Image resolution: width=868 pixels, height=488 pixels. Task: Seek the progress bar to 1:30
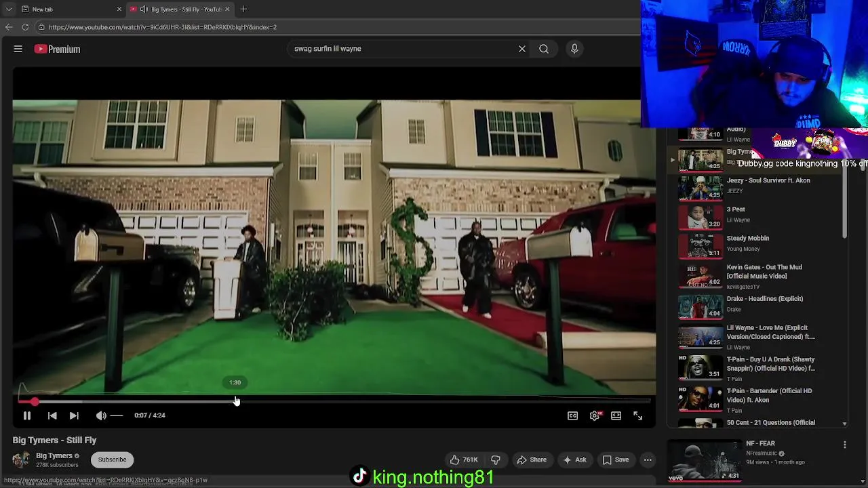235,401
